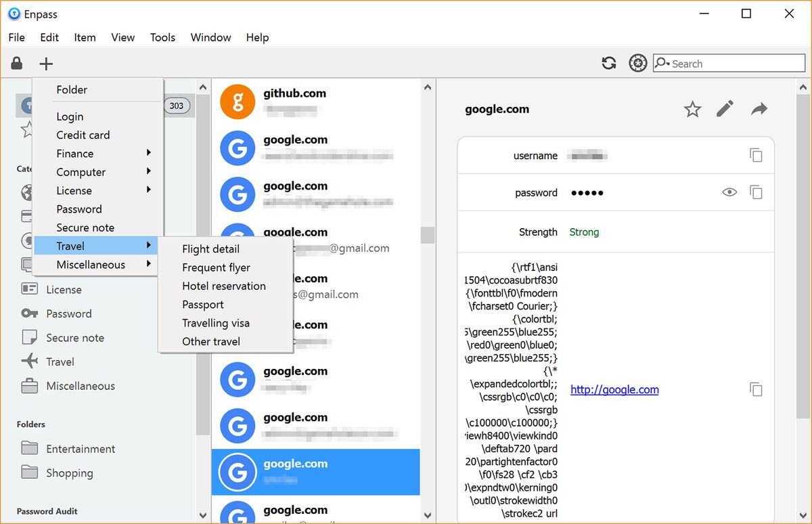Copy the http://google.com URL with its copy icon

pyautogui.click(x=756, y=389)
